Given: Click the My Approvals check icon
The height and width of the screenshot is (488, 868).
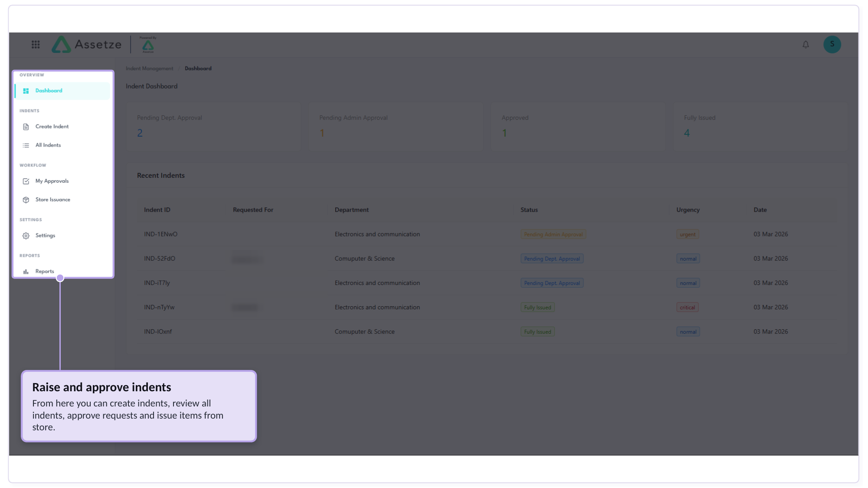Looking at the screenshot, I should coord(26,181).
